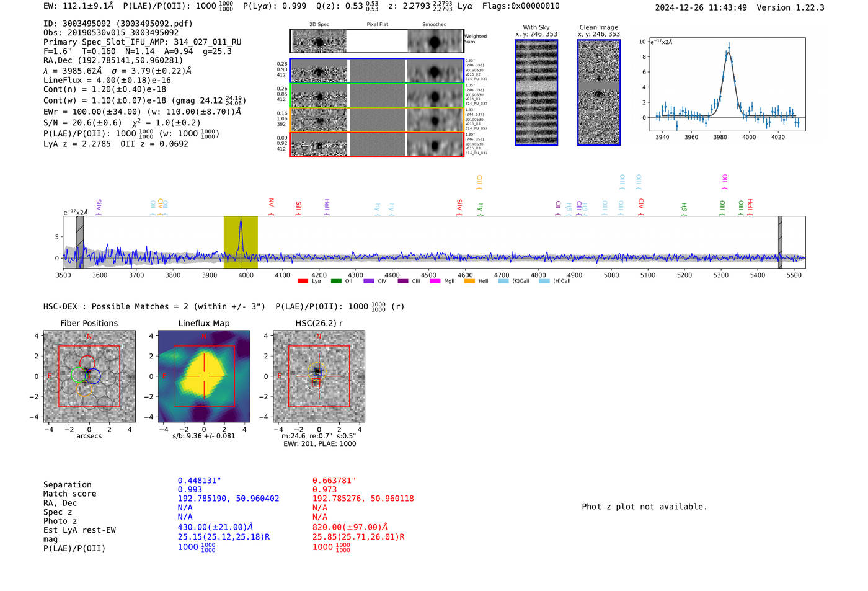Click the Lineflux Map panel
The width and height of the screenshot is (868, 591).
(204, 376)
